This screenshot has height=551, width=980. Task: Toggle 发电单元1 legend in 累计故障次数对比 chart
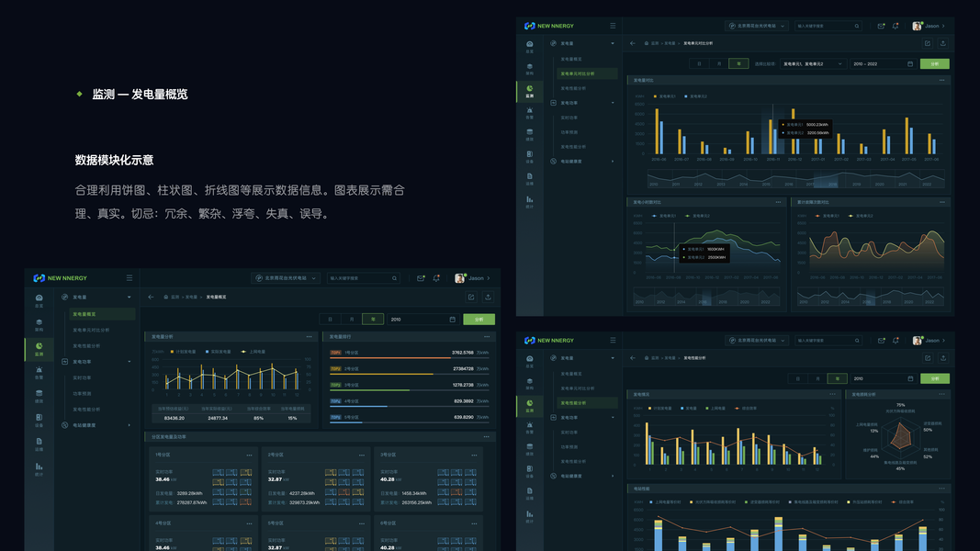point(827,216)
